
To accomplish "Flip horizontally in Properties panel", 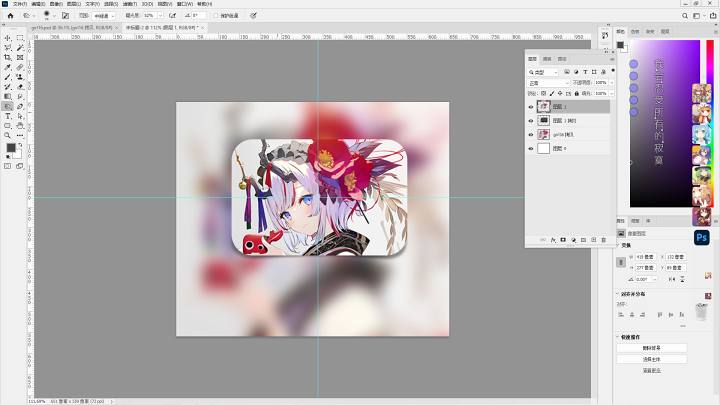I will 672,279.
